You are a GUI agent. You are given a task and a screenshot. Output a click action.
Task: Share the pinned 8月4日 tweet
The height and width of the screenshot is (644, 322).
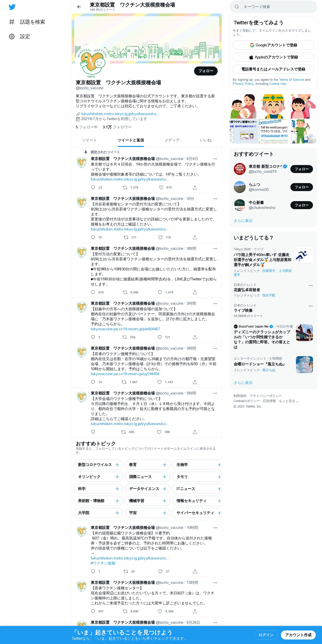[x=195, y=187]
